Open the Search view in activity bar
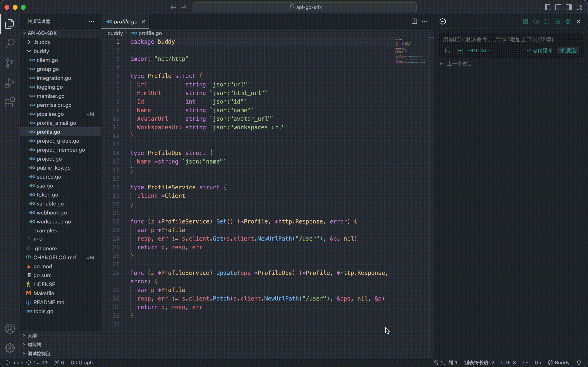The height and width of the screenshot is (367, 588). [x=10, y=43]
